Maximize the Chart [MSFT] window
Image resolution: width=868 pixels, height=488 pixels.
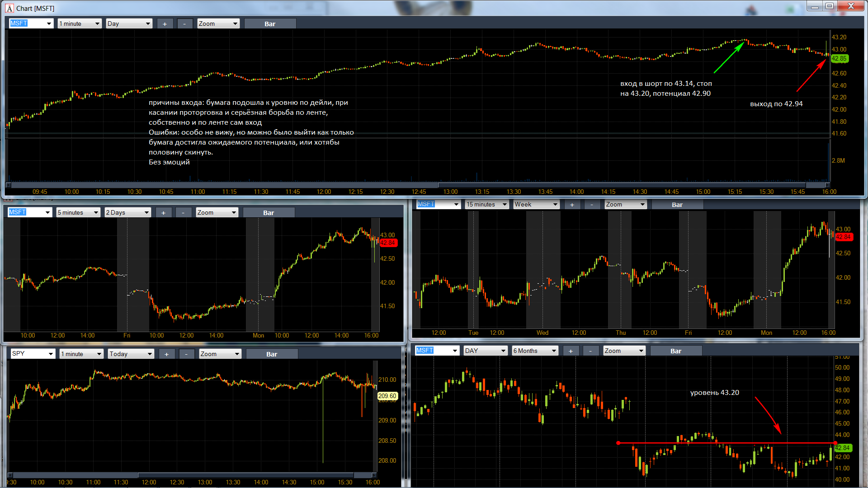coord(830,6)
